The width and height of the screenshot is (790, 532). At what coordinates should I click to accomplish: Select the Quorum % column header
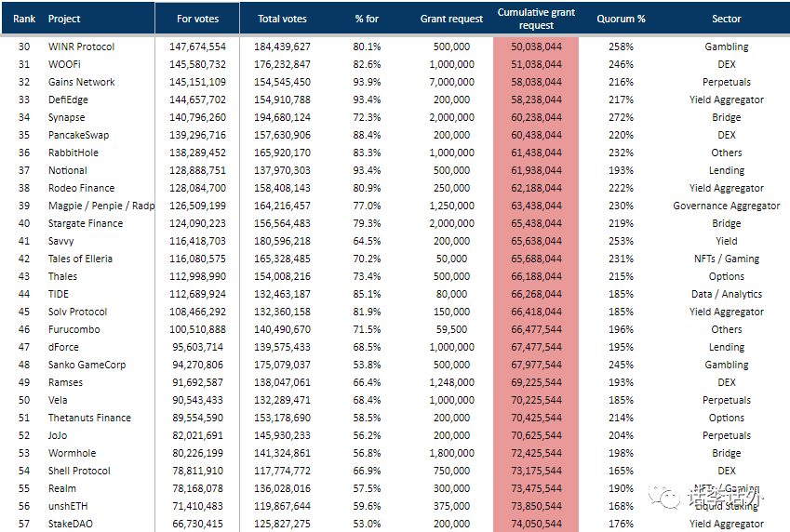(x=621, y=19)
